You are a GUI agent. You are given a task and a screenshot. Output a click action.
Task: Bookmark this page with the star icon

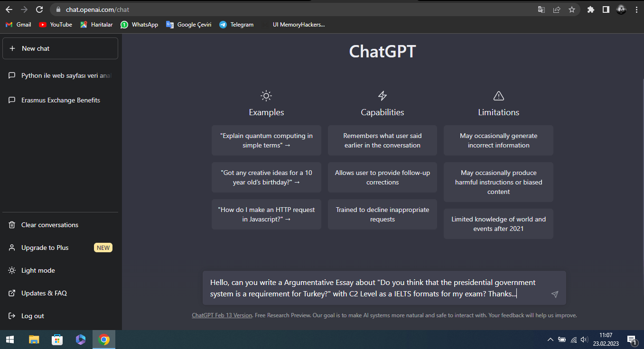(572, 9)
